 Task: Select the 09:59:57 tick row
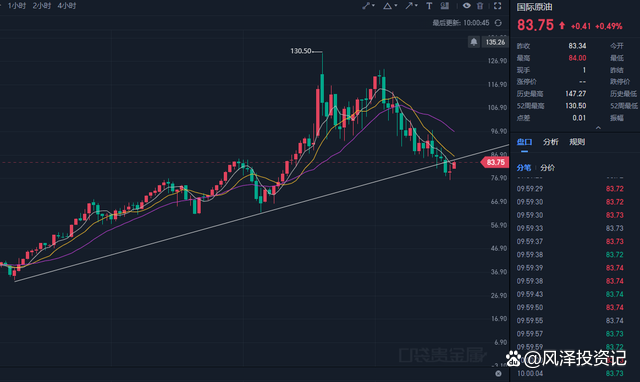[x=570, y=334]
